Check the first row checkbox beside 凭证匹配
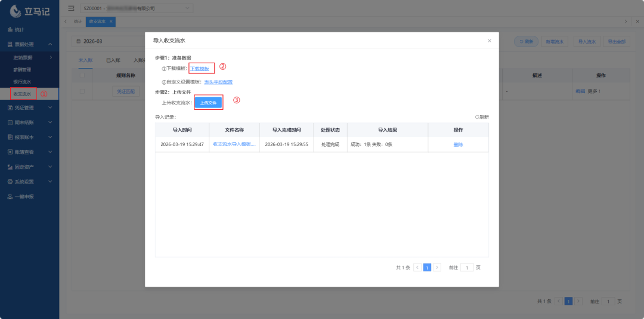 [x=82, y=91]
